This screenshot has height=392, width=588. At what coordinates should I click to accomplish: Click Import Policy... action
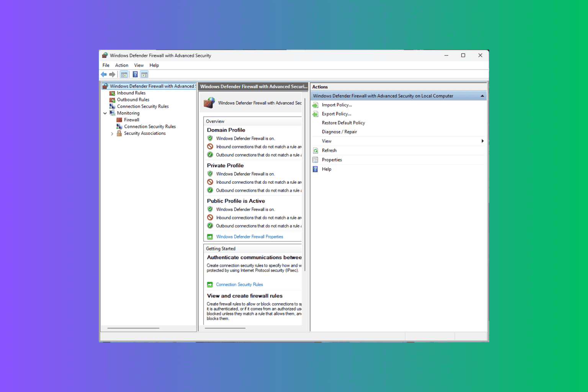click(x=337, y=105)
